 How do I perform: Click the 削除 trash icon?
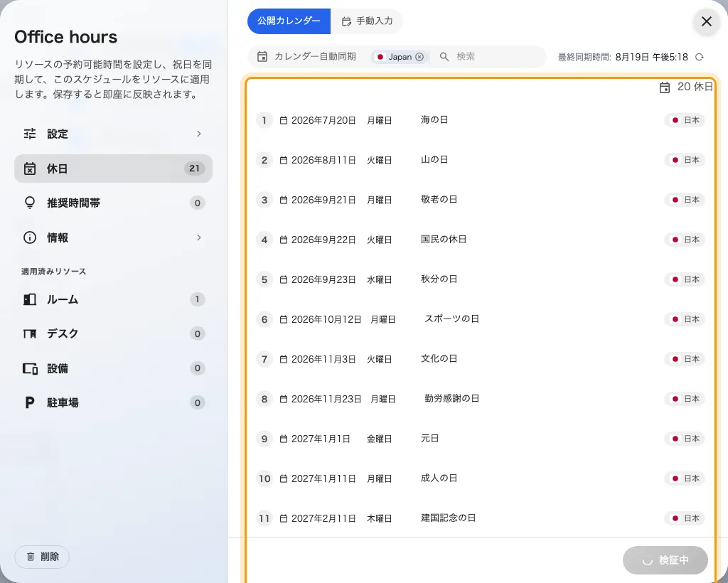(31, 557)
